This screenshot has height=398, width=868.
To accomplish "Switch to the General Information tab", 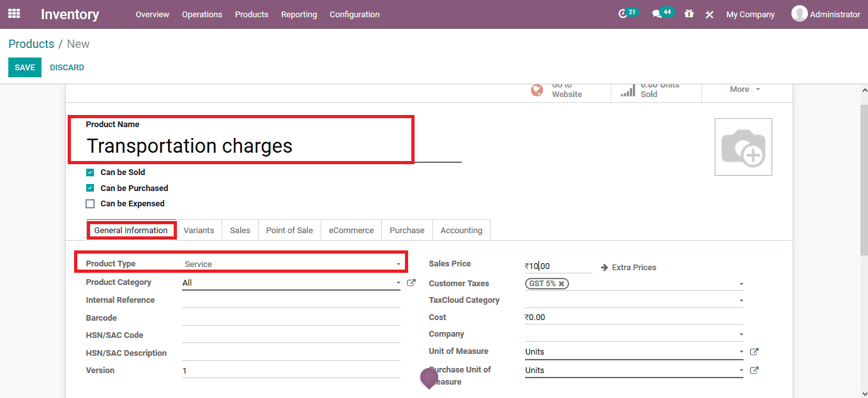I will (131, 230).
